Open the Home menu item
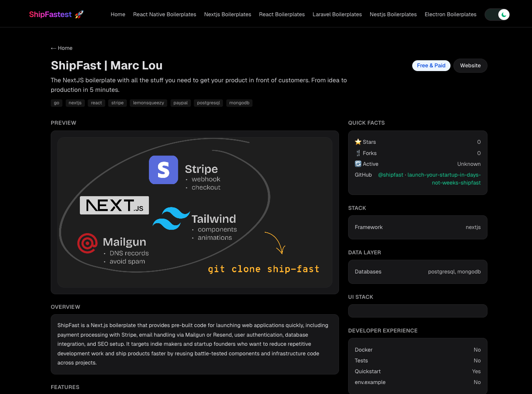The height and width of the screenshot is (394, 532). pyautogui.click(x=118, y=14)
